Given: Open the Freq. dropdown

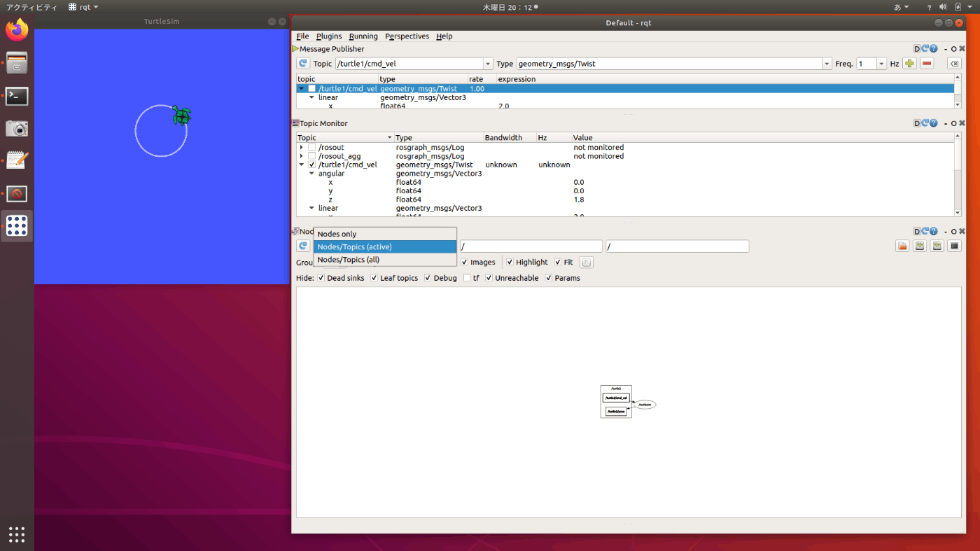Looking at the screenshot, I should click(881, 64).
